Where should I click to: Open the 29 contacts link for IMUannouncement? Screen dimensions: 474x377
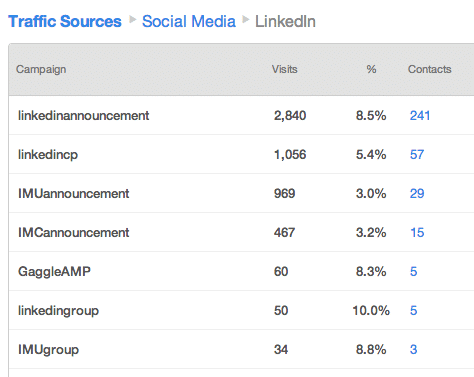click(x=417, y=193)
